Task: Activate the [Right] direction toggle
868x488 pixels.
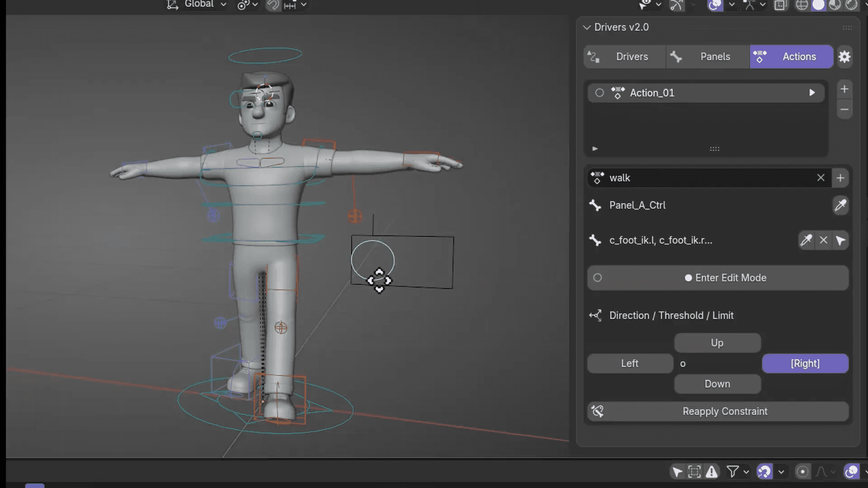Action: pos(805,363)
